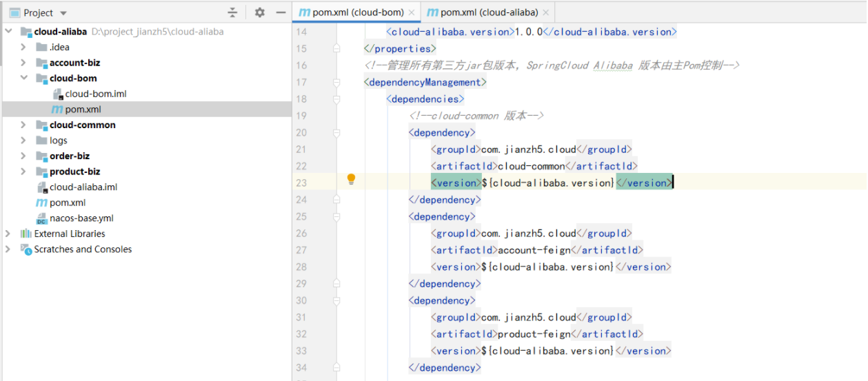Viewport: 868px width, 381px height.
Task: Hide the Project tool window
Action: pos(281,12)
